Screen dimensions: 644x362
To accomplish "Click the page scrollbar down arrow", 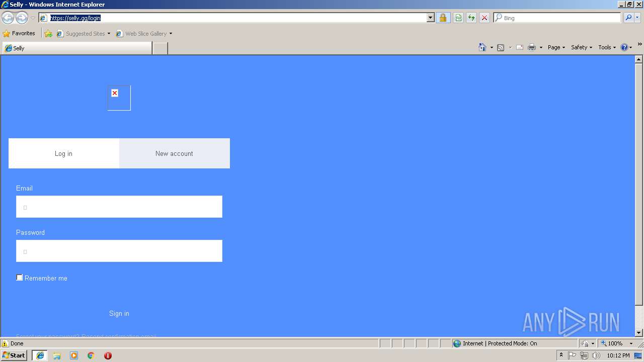I will 639,332.
